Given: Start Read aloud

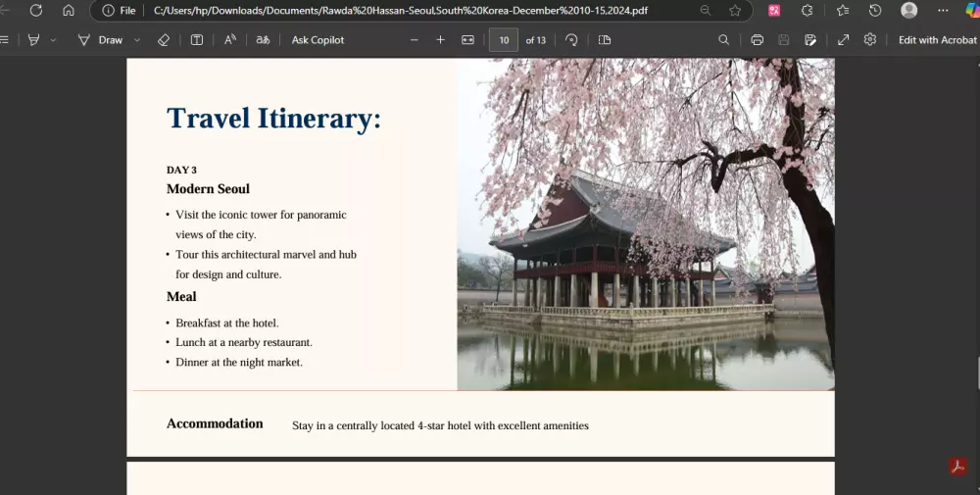Looking at the screenshot, I should tap(230, 40).
